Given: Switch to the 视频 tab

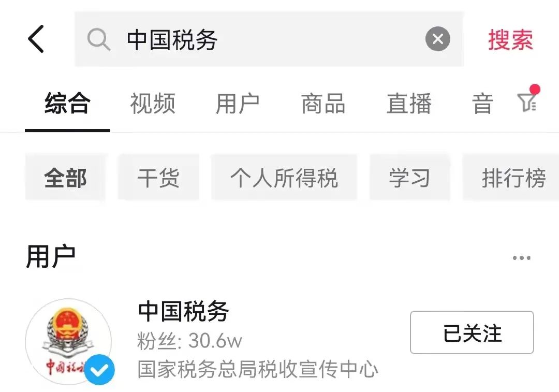Looking at the screenshot, I should coord(153,104).
